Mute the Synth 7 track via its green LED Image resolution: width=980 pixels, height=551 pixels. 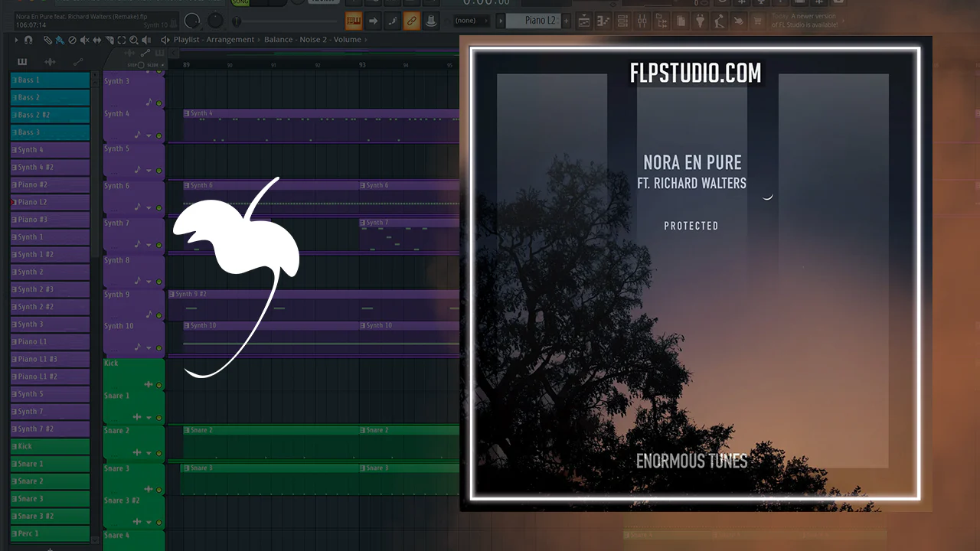[159, 245]
